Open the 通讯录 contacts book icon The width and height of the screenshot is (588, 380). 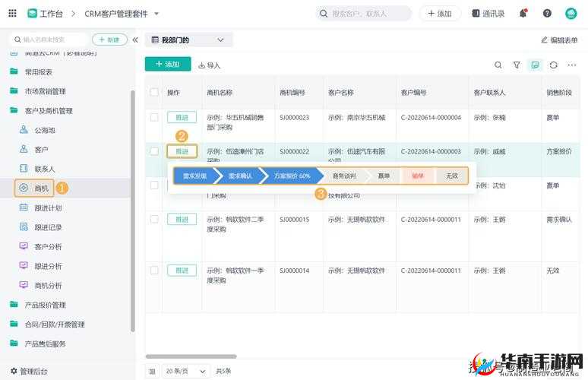[476, 14]
